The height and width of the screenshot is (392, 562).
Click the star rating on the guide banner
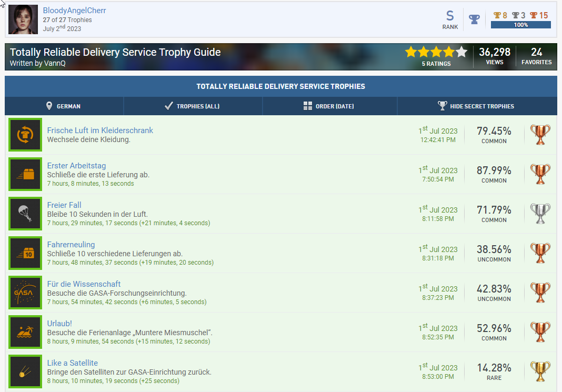tap(436, 52)
